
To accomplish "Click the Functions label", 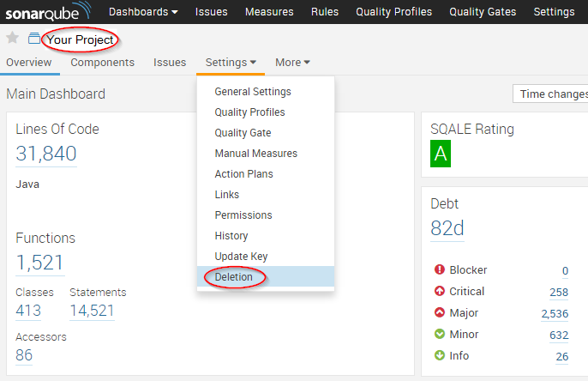I will [x=45, y=238].
